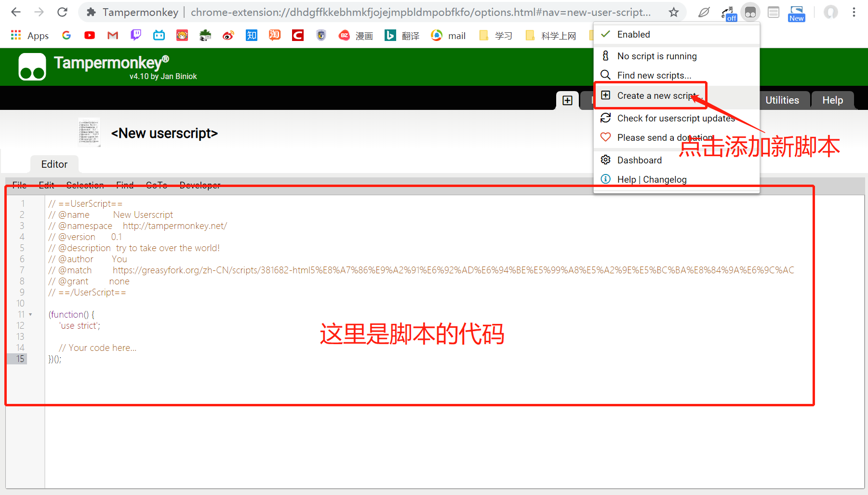Open Selection menu in editor
The height and width of the screenshot is (495, 868).
point(85,185)
